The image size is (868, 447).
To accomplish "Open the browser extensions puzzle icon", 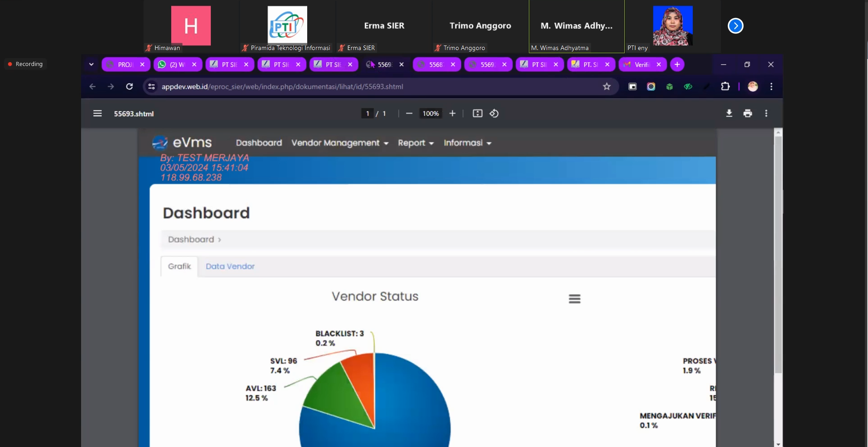I will (725, 87).
